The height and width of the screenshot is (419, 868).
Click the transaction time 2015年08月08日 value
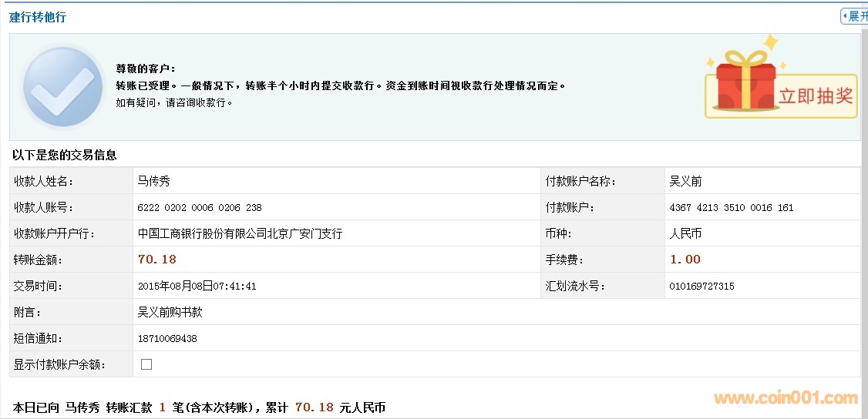[197, 286]
